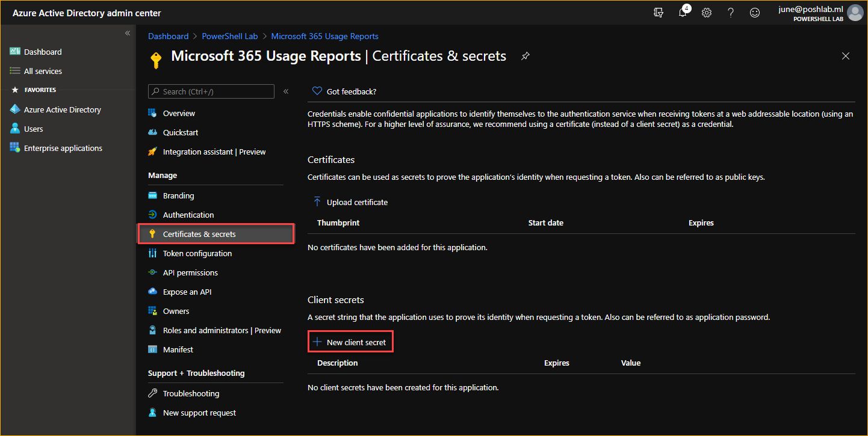This screenshot has height=436, width=868.
Task: Open Token configuration
Action: (197, 253)
